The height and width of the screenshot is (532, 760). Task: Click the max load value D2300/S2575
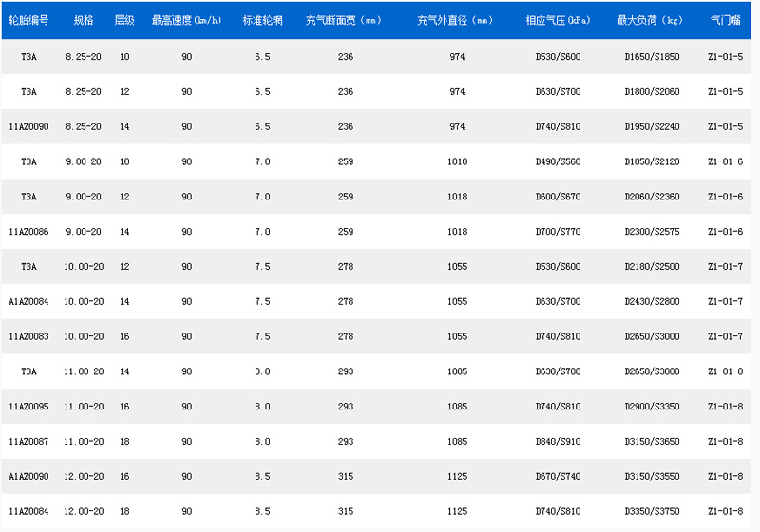tap(652, 232)
